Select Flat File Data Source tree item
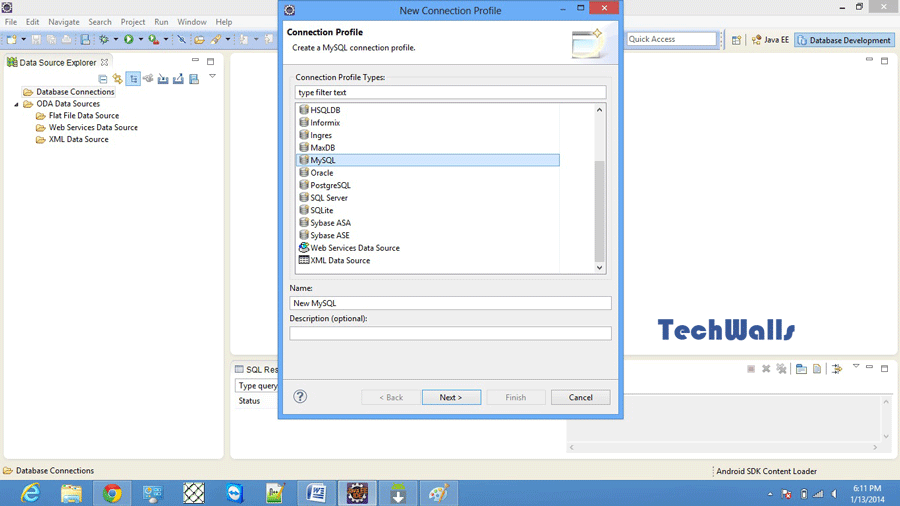Image resolution: width=900 pixels, height=506 pixels. click(77, 115)
